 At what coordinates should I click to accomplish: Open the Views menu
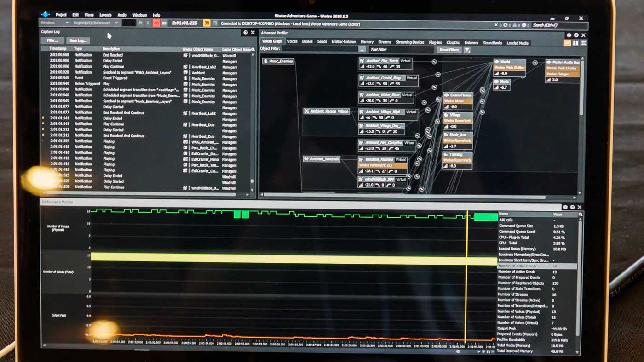89,15
